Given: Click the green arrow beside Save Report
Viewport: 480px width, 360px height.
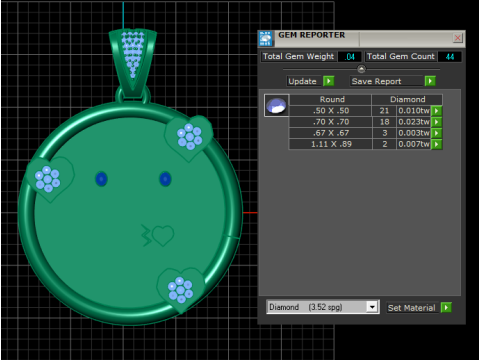Looking at the screenshot, I should click(430, 81).
